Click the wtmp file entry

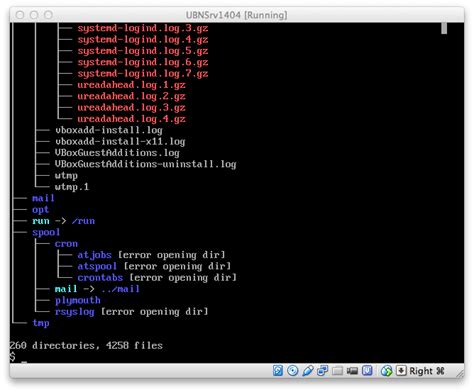tap(66, 176)
